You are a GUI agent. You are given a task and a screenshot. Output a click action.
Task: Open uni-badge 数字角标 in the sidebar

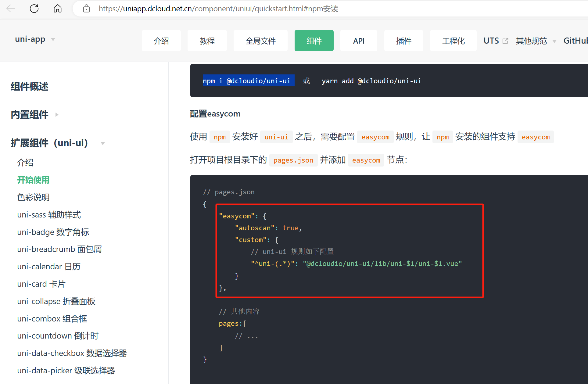point(53,232)
